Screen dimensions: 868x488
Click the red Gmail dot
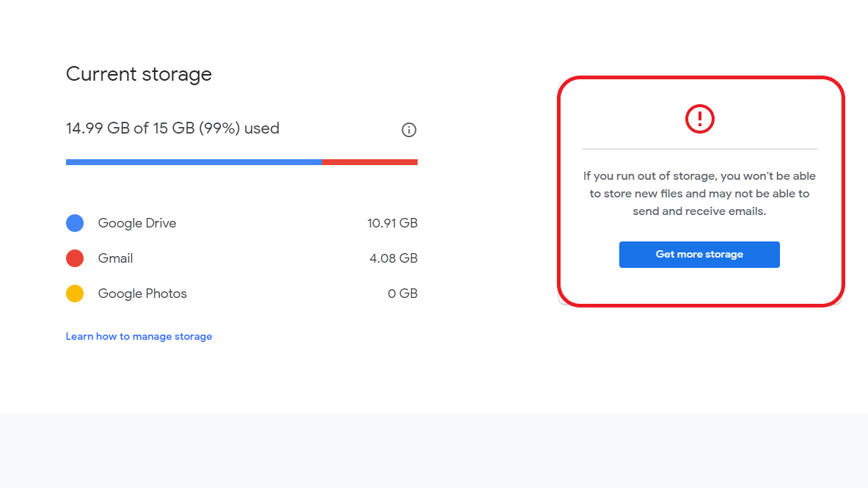[x=75, y=258]
